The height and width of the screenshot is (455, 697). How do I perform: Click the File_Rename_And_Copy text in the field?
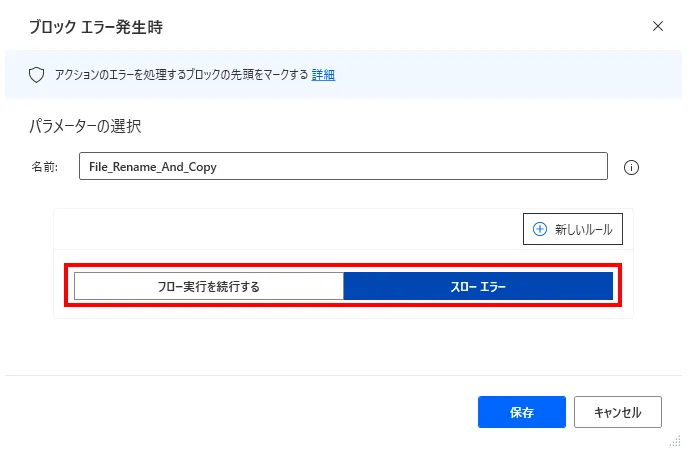tap(153, 167)
